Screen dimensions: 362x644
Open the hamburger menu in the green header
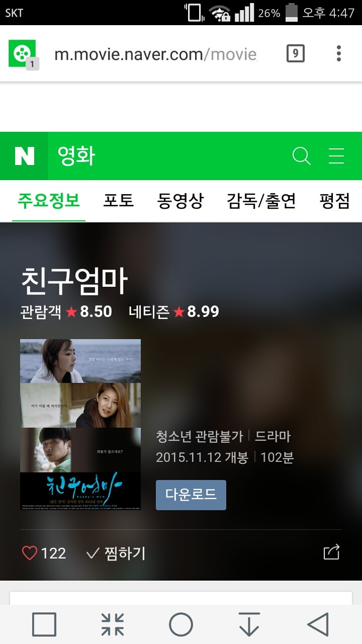point(336,156)
